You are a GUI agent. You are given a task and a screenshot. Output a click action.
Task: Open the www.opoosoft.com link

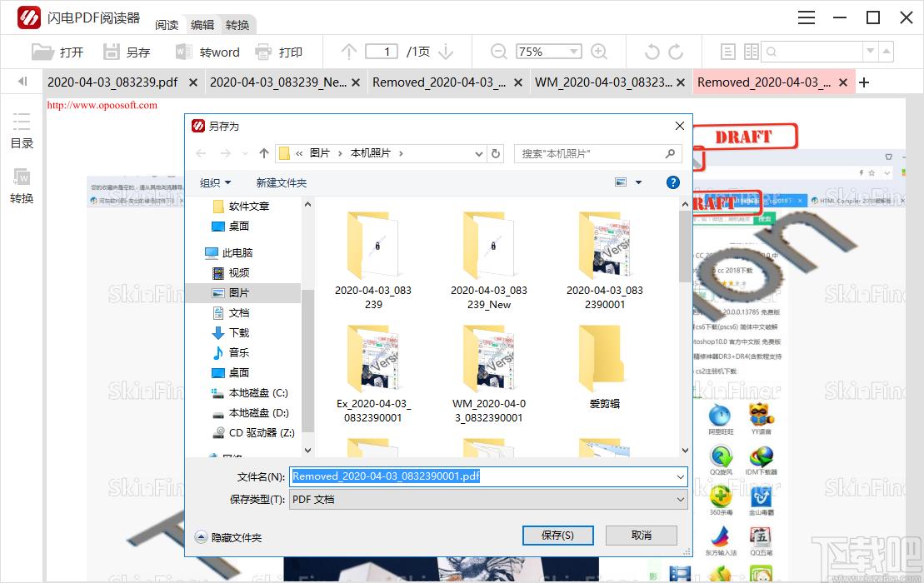pos(102,105)
